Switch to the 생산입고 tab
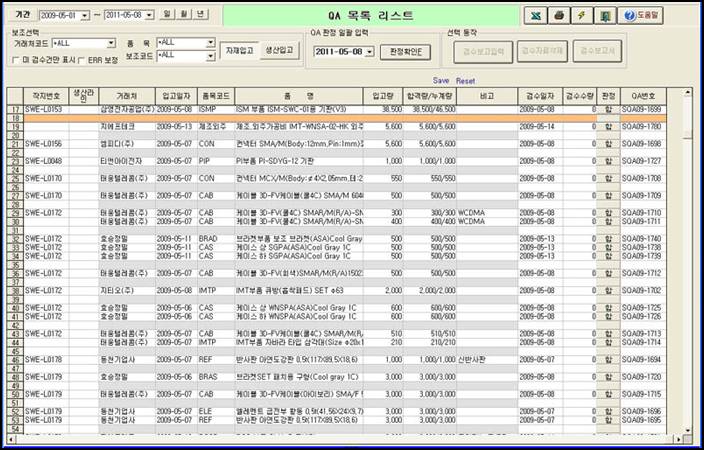704x450 pixels. coord(279,50)
